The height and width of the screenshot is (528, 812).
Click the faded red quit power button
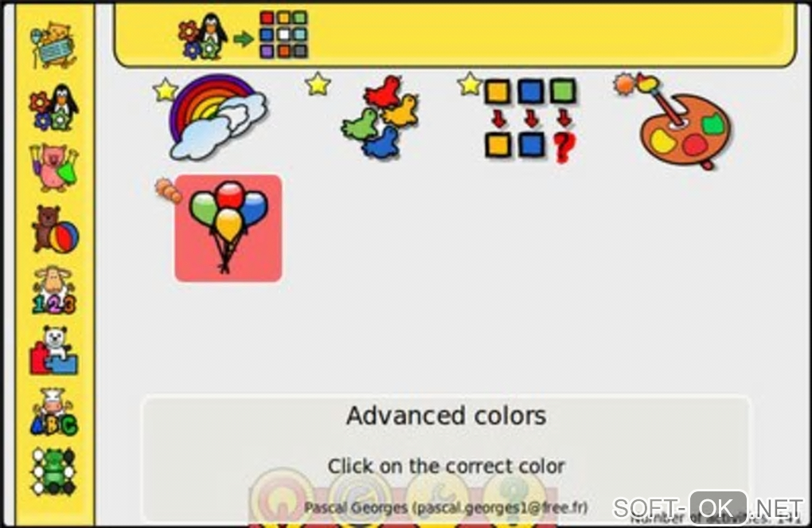[x=282, y=498]
